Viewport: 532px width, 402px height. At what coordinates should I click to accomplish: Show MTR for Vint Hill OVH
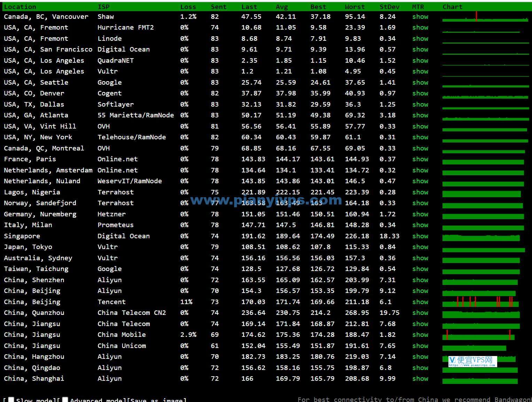point(420,126)
